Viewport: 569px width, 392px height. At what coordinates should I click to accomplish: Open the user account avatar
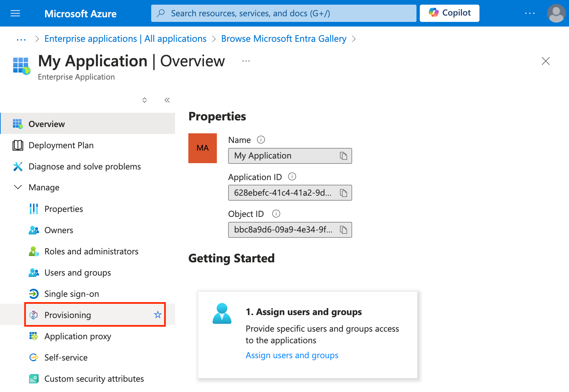click(556, 13)
